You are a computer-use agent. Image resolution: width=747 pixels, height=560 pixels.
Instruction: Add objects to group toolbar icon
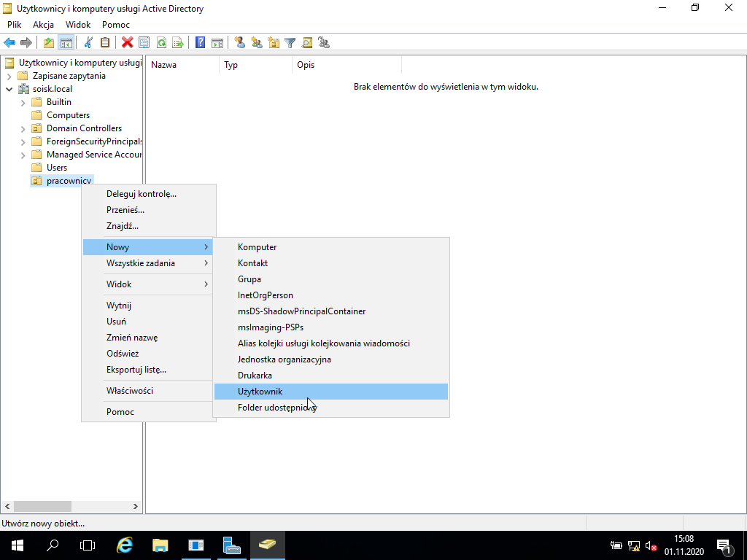coord(324,42)
